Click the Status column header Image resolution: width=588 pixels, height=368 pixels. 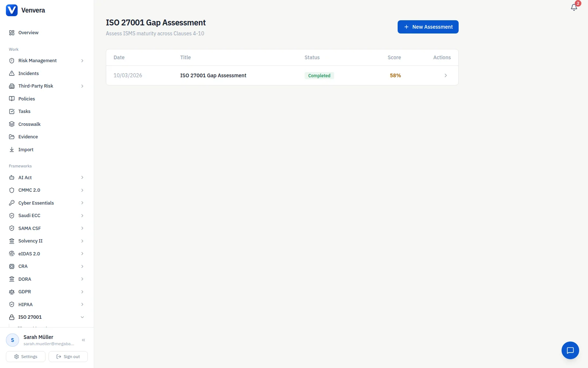pos(312,57)
